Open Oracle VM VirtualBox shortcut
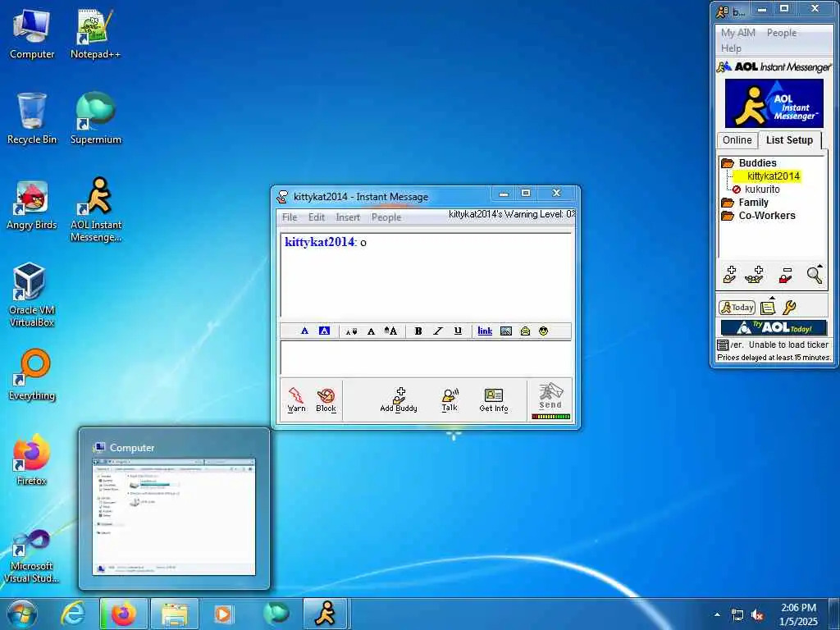Image resolution: width=840 pixels, height=630 pixels. 31,294
